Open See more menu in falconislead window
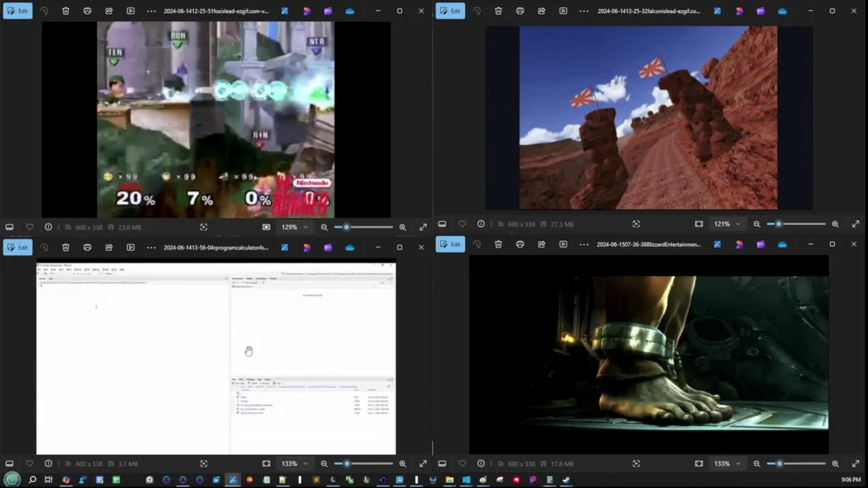Screen dimensions: 868x488 coord(584,11)
